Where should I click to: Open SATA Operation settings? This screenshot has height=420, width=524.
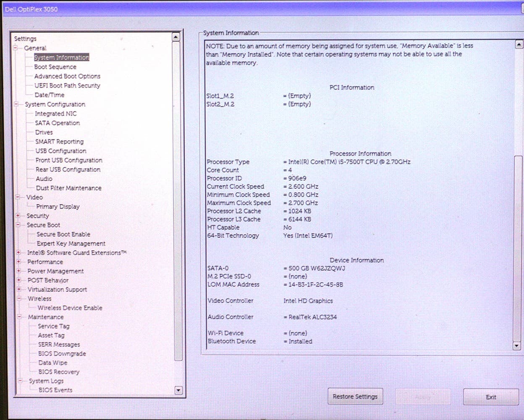tap(57, 123)
